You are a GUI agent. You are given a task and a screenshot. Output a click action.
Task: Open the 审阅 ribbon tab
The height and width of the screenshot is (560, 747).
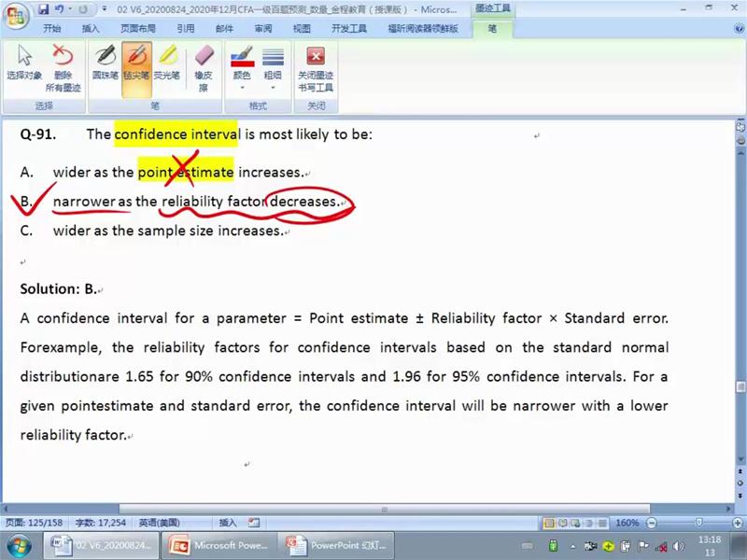(263, 29)
